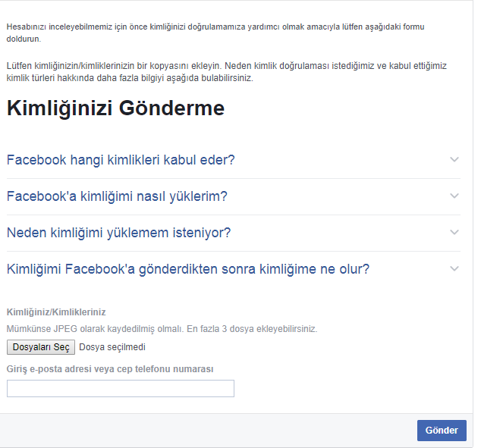Click the 'Mümkünse JPEG olarak kaydedilmiş' hint text
The height and width of the screenshot is (448, 481).
click(162, 329)
